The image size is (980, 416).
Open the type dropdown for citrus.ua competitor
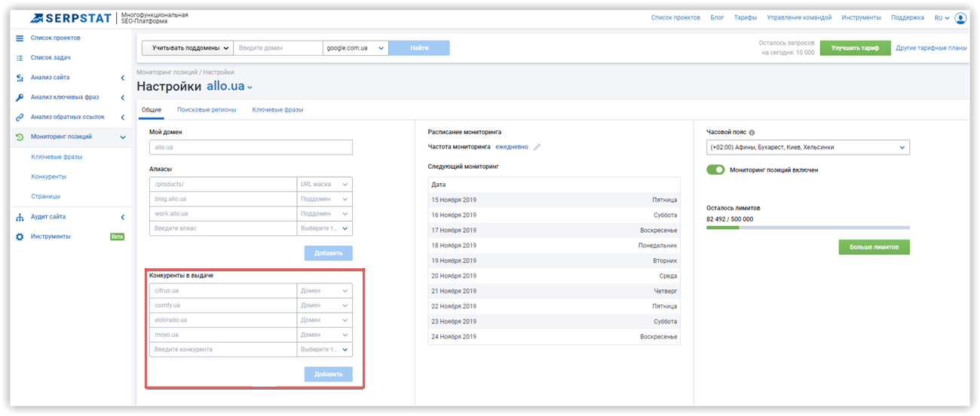click(x=325, y=290)
